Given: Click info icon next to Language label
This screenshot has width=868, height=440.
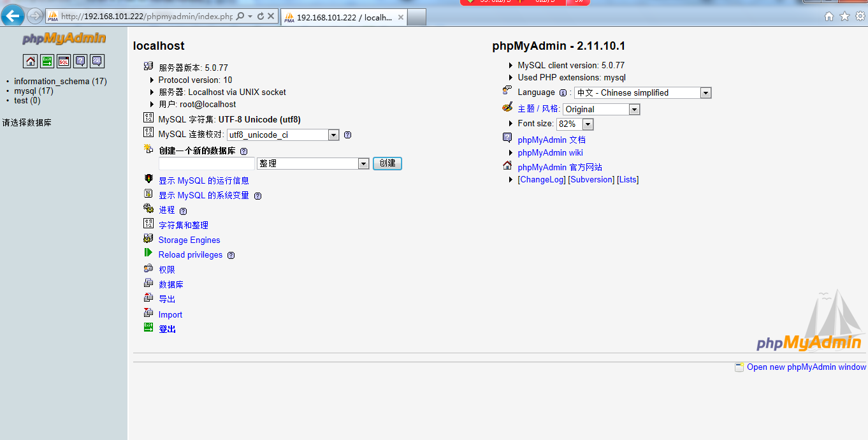Looking at the screenshot, I should [563, 92].
